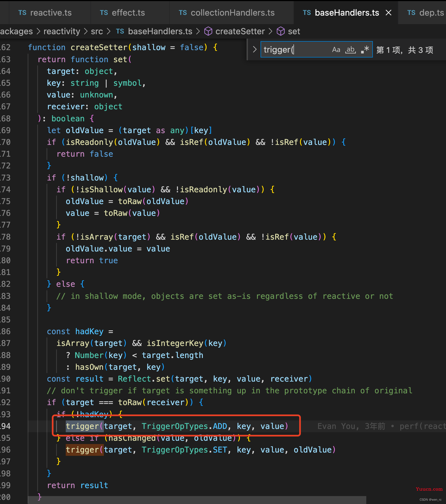Click 'oldValue.value = value' line
Screen dimensions: 446x504
pos(118,248)
